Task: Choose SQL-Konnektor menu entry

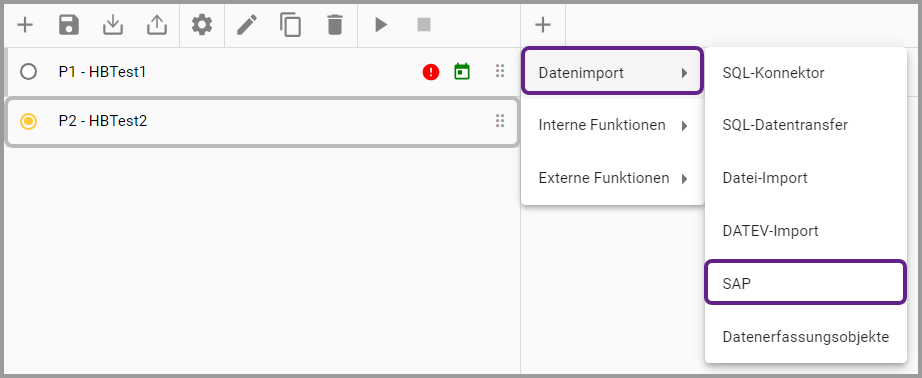Action: pyautogui.click(x=806, y=73)
